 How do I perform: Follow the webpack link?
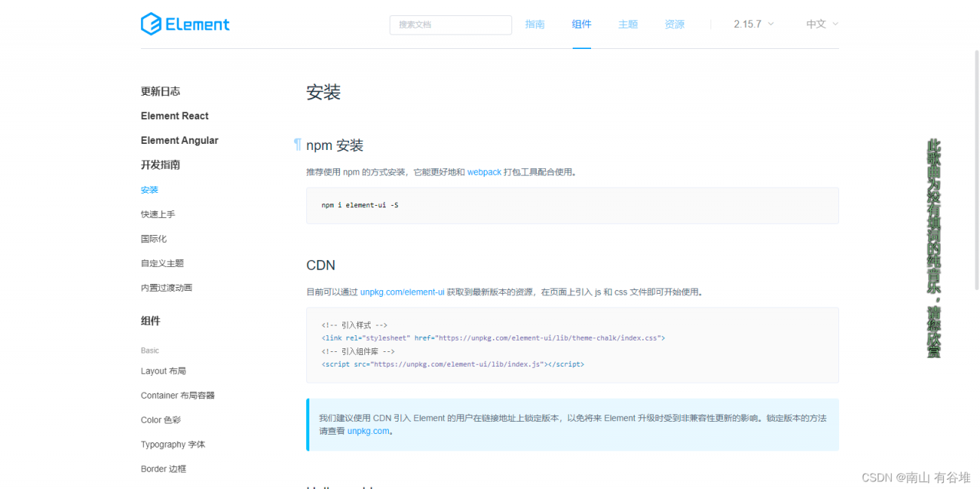485,172
